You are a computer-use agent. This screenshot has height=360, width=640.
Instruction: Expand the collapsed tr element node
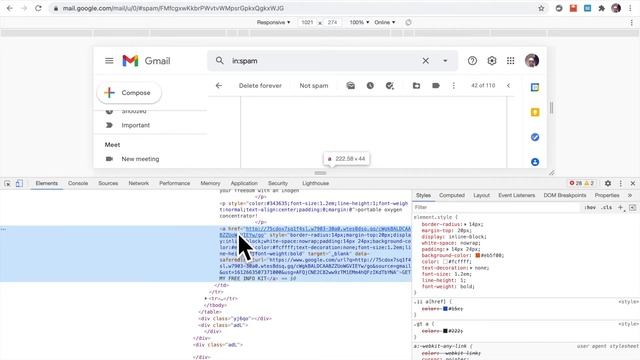coord(206,299)
